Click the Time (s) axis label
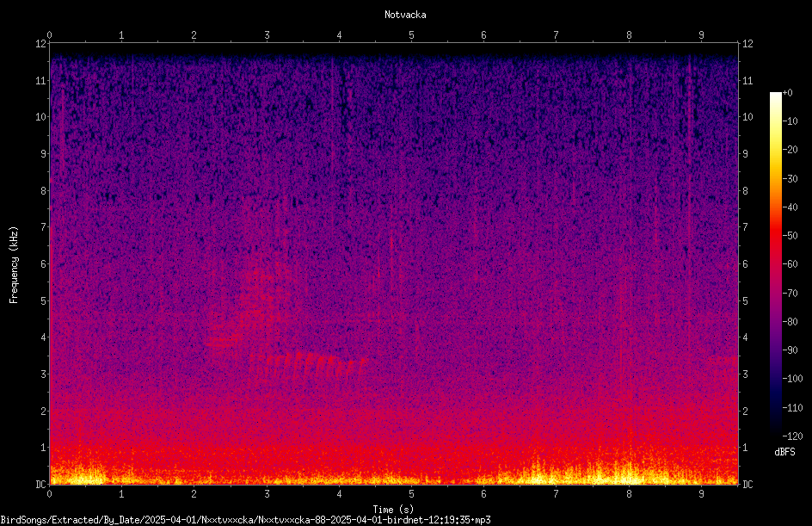Image resolution: width=812 pixels, height=526 pixels. pos(393,510)
